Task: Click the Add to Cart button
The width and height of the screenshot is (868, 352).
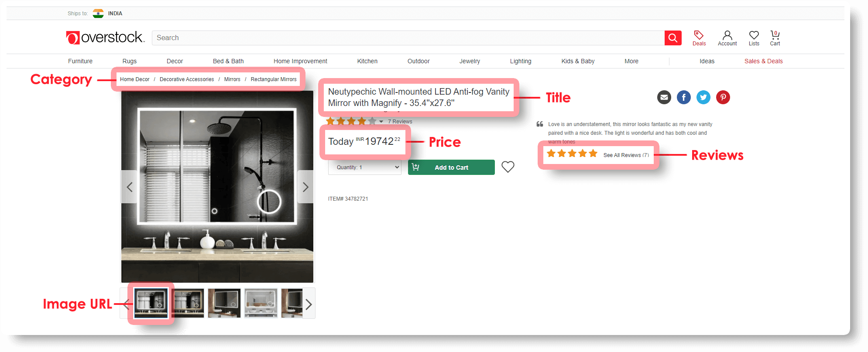Action: point(451,167)
